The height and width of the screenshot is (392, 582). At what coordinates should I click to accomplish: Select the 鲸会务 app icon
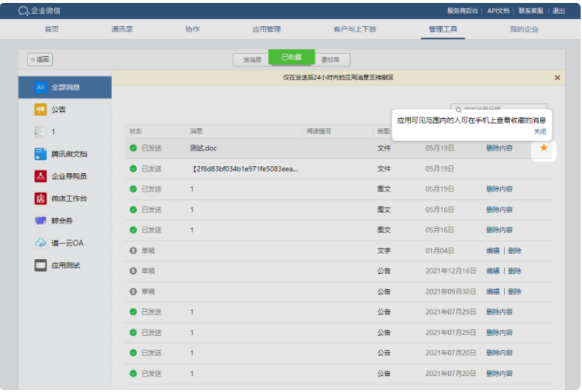41,221
